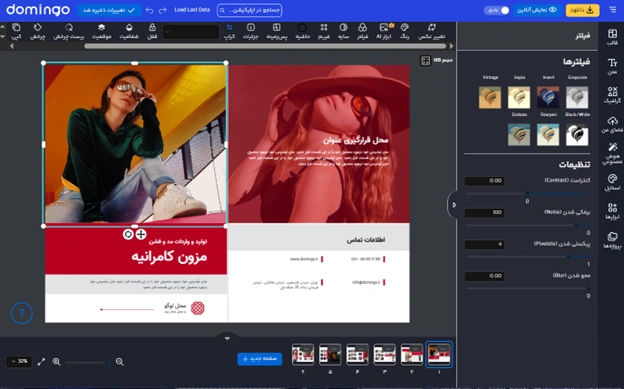Open the Details (جزئیات) tool

[251, 27]
